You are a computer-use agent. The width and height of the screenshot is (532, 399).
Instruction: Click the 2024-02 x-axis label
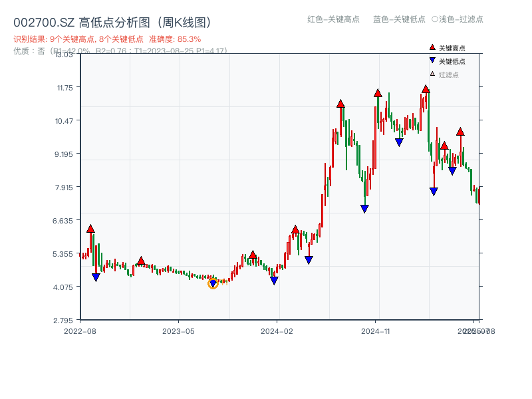click(277, 331)
